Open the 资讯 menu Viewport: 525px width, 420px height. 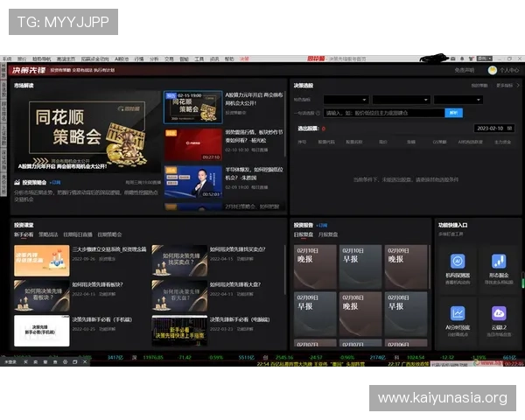click(214, 59)
